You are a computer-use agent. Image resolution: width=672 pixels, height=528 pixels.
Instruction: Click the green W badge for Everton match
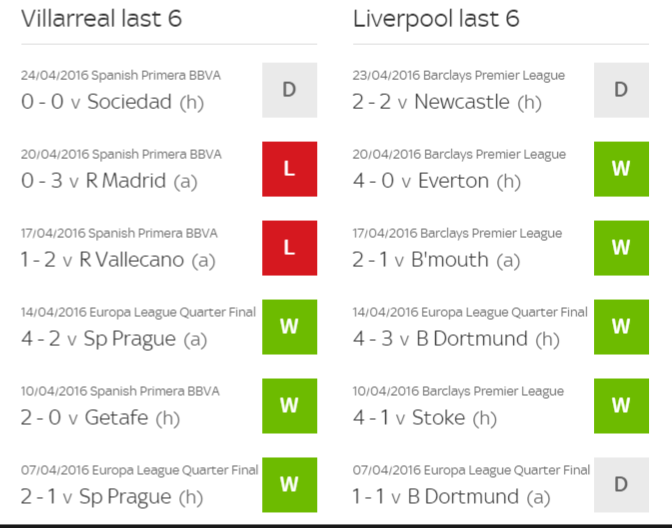tap(621, 169)
